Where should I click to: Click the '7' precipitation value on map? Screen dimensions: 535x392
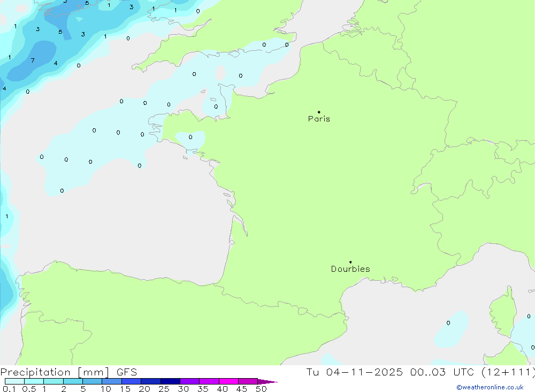coord(33,61)
